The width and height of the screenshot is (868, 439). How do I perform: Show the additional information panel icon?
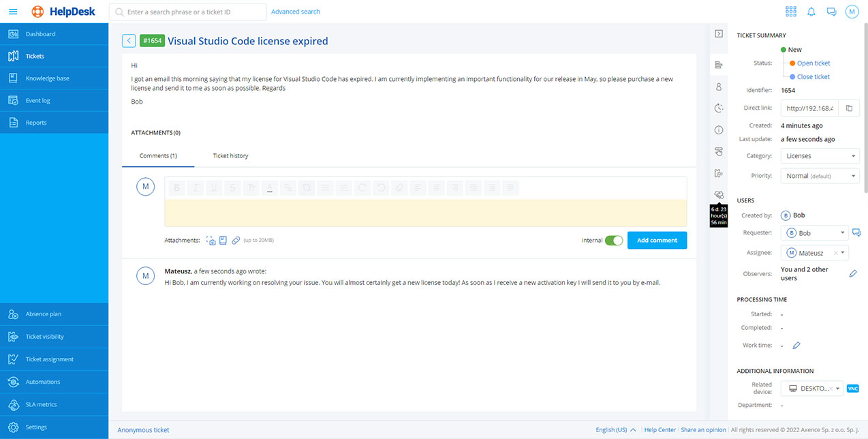pyautogui.click(x=719, y=130)
